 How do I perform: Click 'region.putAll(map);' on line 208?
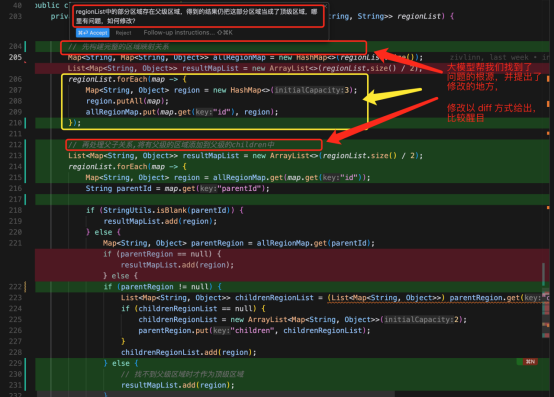tap(128, 101)
